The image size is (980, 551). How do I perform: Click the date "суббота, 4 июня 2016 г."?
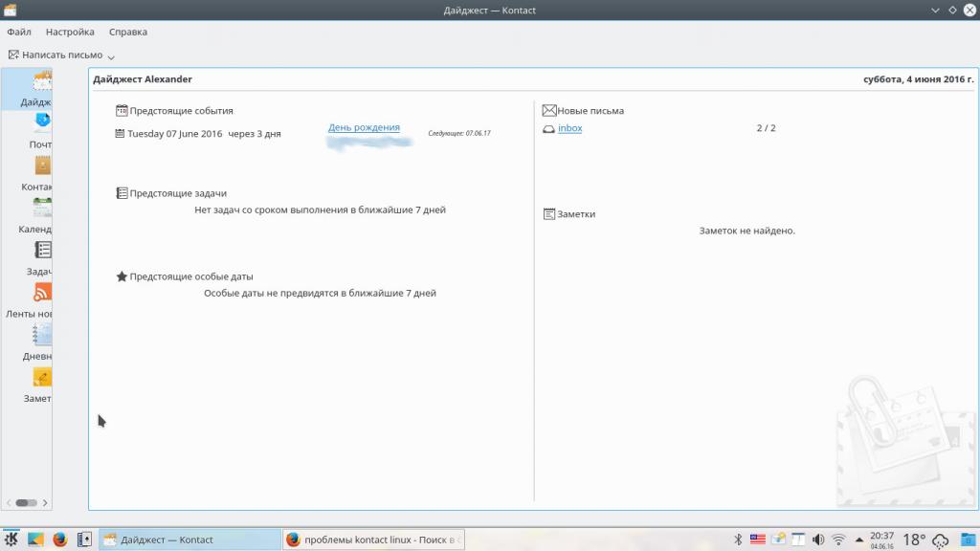point(919,79)
